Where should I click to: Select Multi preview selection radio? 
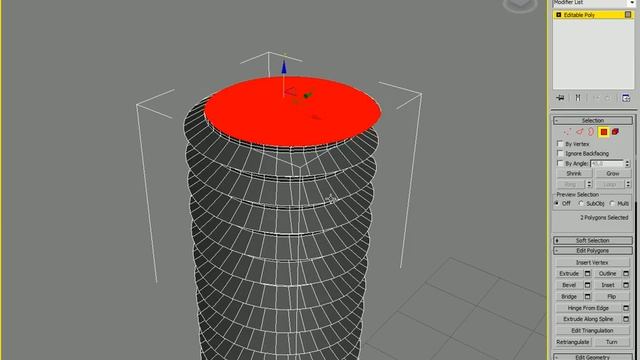pyautogui.click(x=612, y=203)
